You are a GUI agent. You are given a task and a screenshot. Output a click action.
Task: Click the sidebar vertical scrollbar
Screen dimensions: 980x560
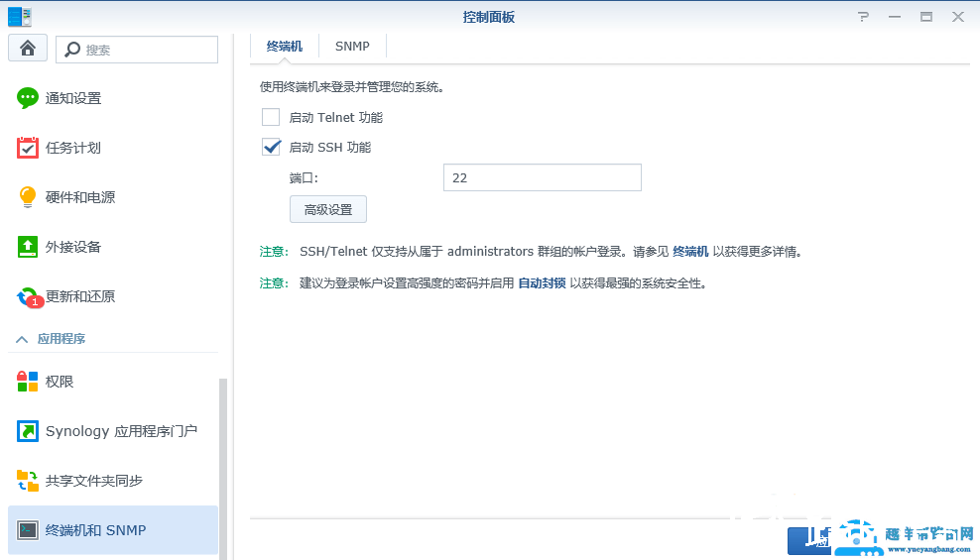[x=222, y=468]
